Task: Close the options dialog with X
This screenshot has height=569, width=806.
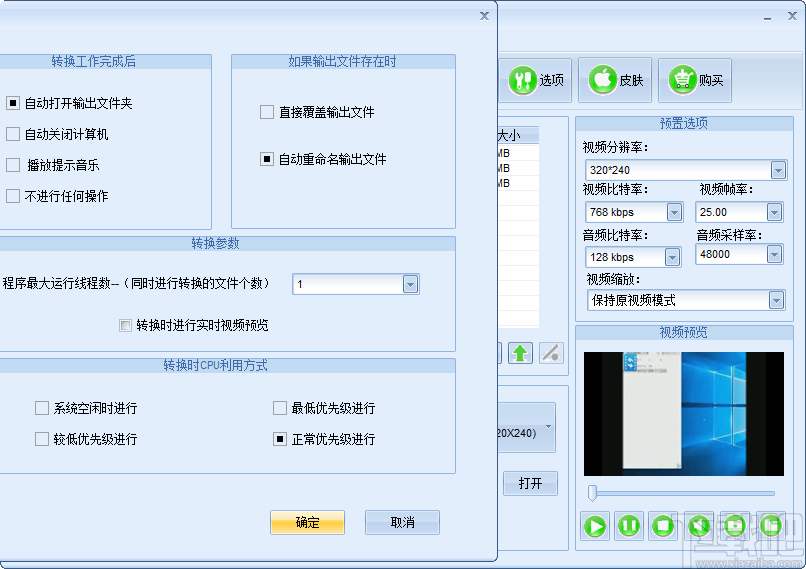Action: [x=484, y=16]
